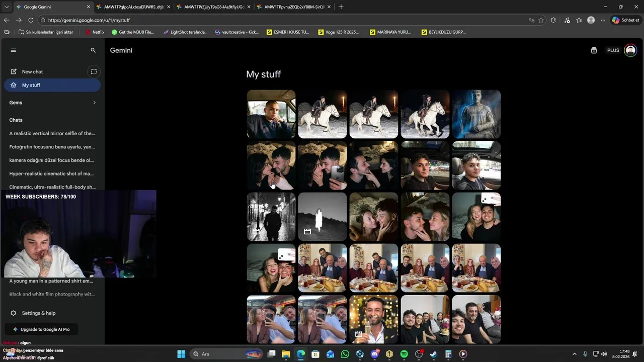The height and width of the screenshot is (362, 644).
Task: Open Netflix bookmark
Action: pos(95,32)
